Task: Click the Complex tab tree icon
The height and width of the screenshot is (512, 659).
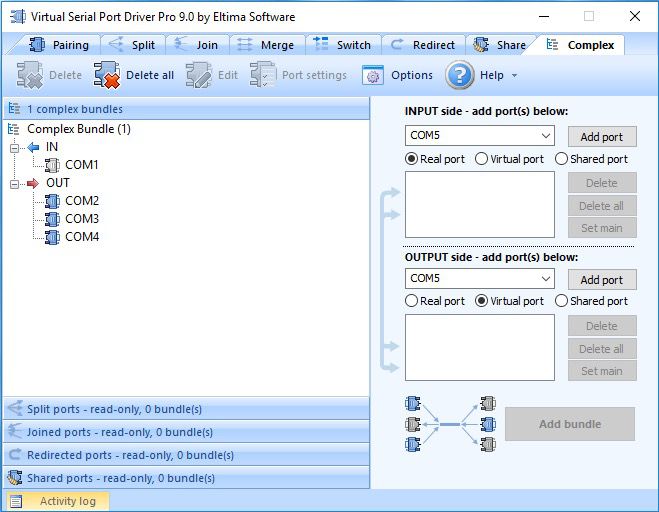Action: (x=552, y=44)
